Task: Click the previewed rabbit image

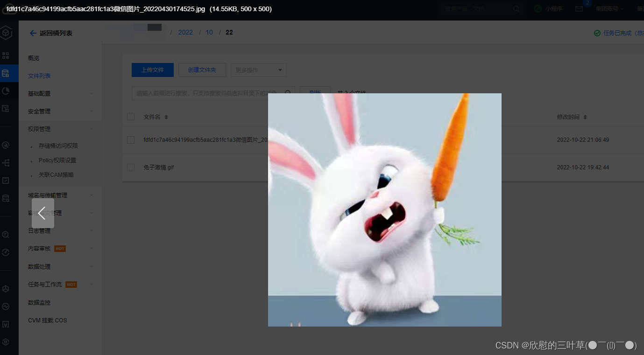Action: (x=385, y=210)
